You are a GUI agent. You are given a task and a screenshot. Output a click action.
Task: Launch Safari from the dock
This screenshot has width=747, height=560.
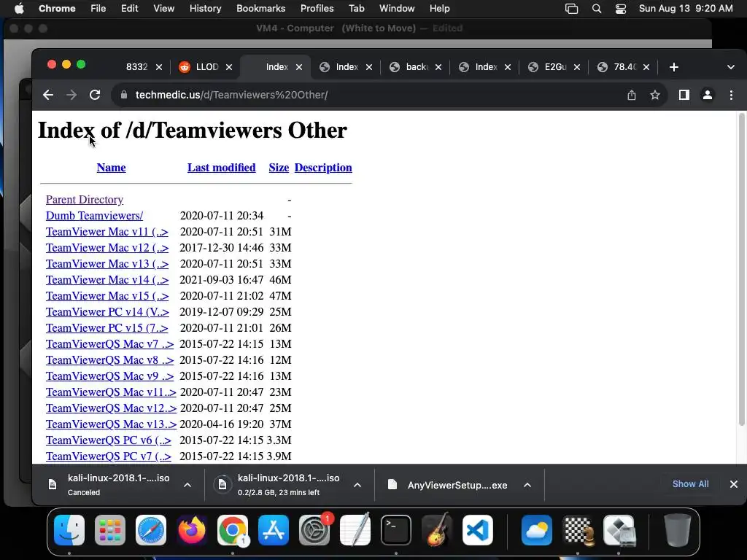(x=151, y=530)
